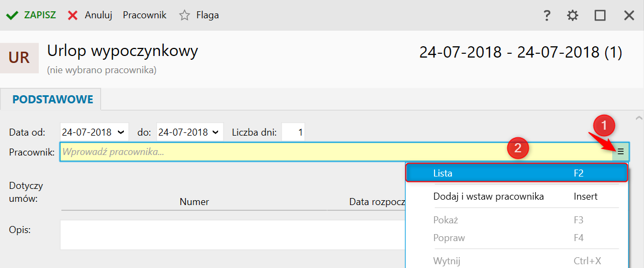Click the red X Anuluj icon
Image resolution: width=644 pixels, height=268 pixels.
73,16
